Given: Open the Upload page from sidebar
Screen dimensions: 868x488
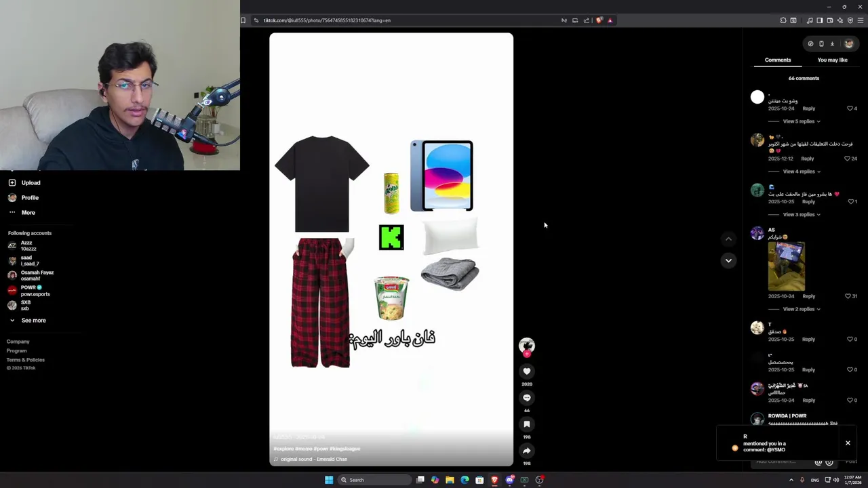Looking at the screenshot, I should 24,183.
